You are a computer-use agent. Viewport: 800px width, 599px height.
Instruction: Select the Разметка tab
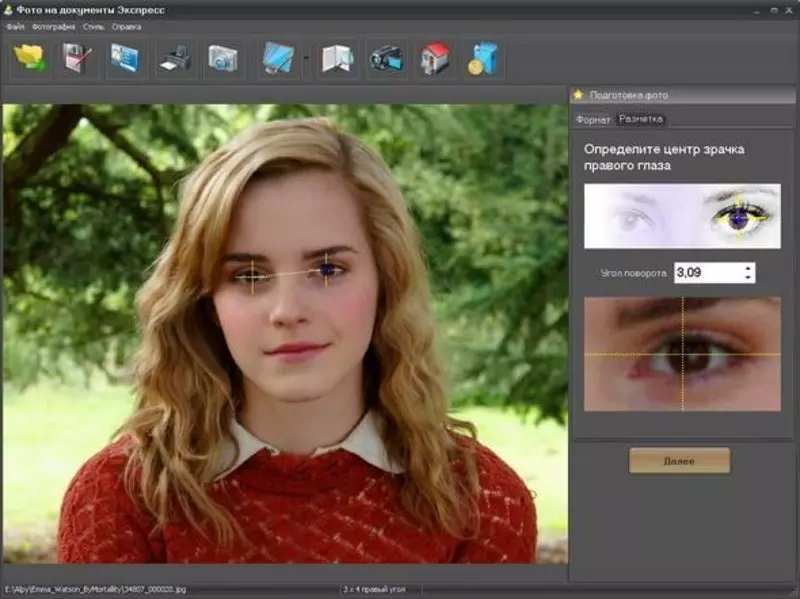(640, 119)
